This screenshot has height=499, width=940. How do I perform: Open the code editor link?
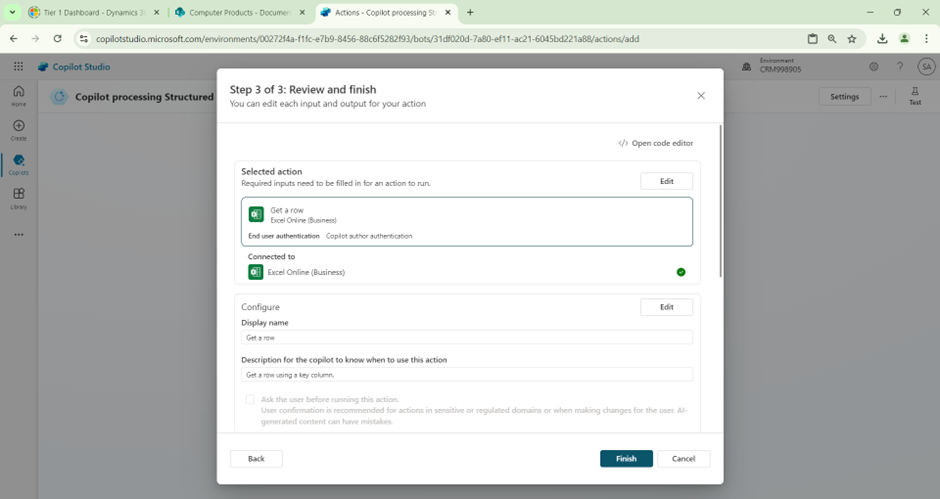point(656,143)
